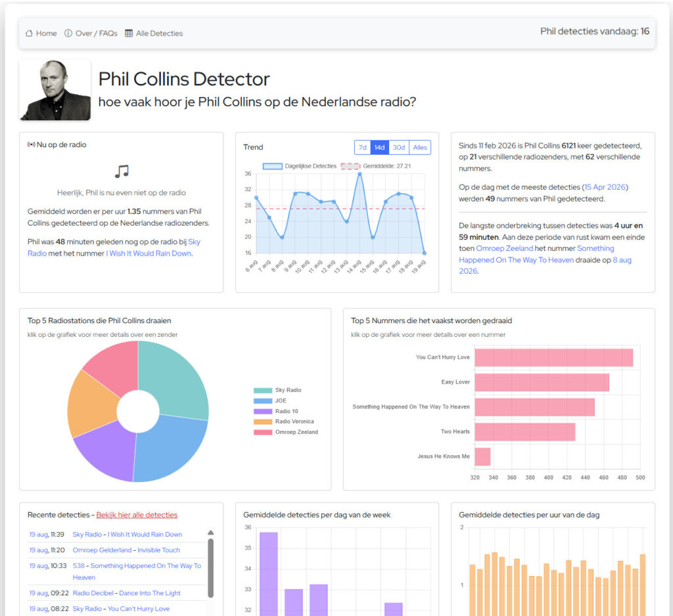Viewport: 673px width, 616px height.
Task: Open I Wish It Would Rain Down 11:39 row link
Action: (x=145, y=535)
